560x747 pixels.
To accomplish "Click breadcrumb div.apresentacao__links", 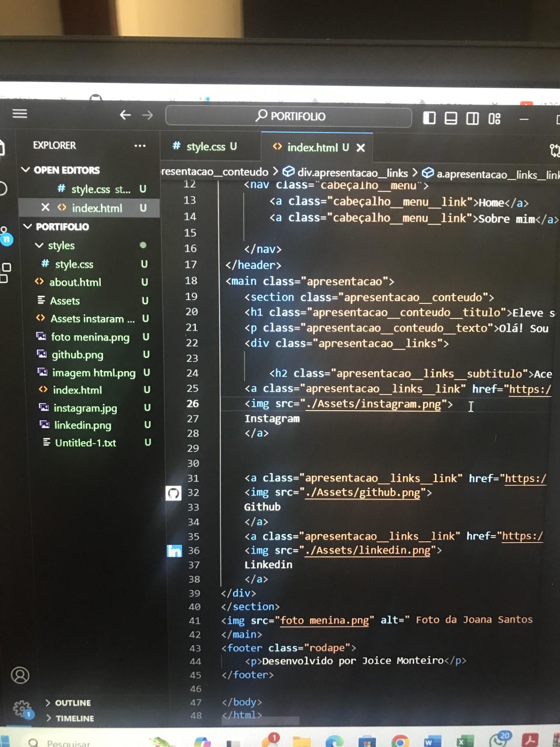I will tap(345, 173).
